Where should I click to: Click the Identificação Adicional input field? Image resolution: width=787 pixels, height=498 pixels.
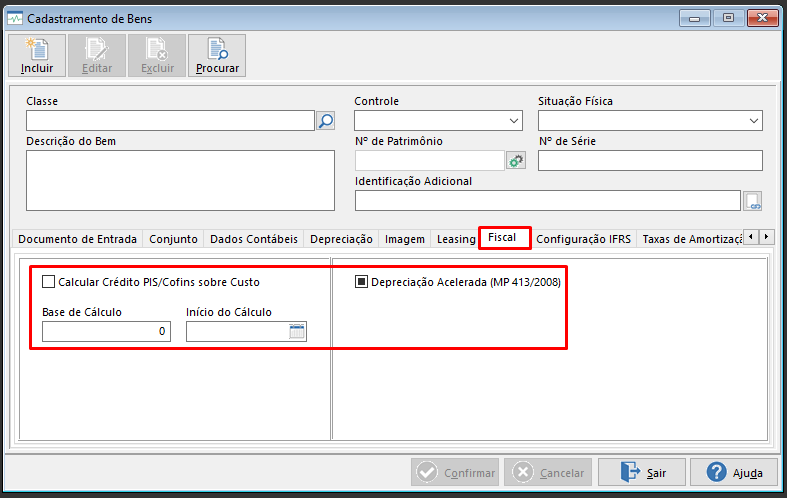pos(548,201)
